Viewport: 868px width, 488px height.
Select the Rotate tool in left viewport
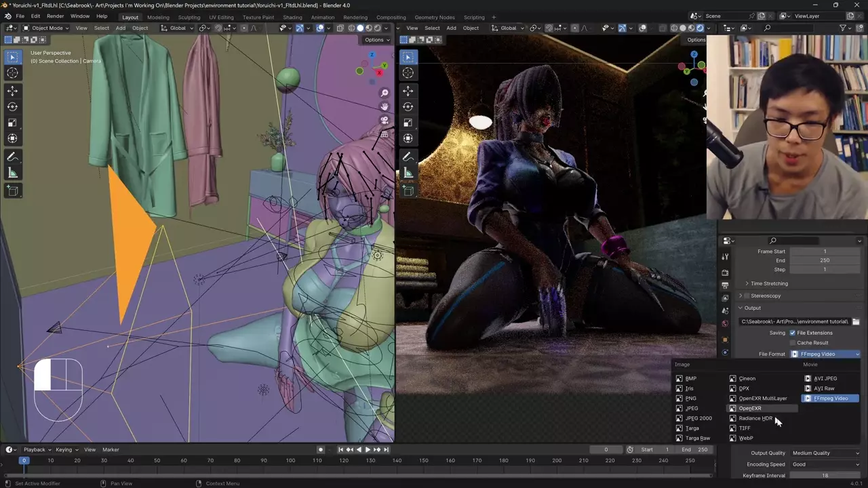[x=12, y=106]
